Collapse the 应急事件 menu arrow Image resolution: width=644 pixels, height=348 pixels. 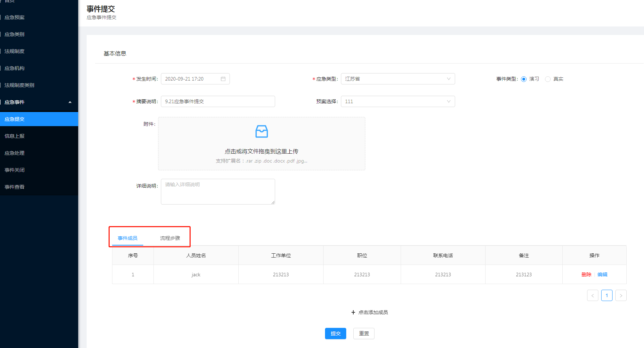[70, 102]
